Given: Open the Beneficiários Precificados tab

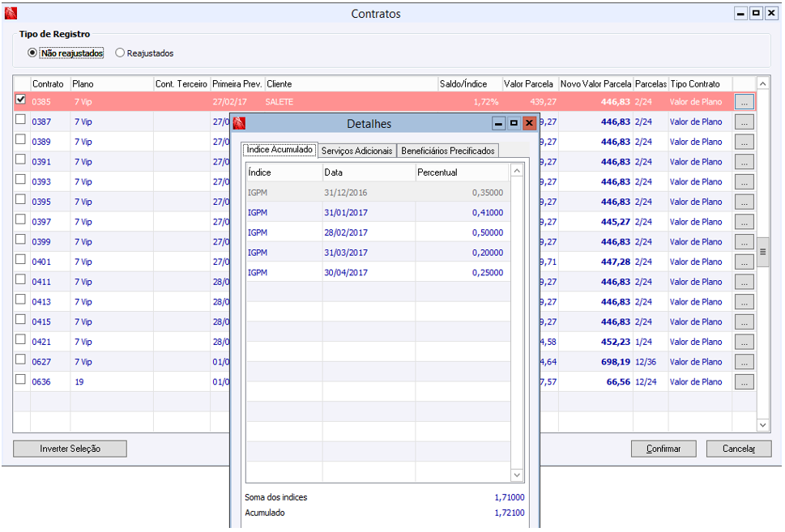Looking at the screenshot, I should click(448, 151).
